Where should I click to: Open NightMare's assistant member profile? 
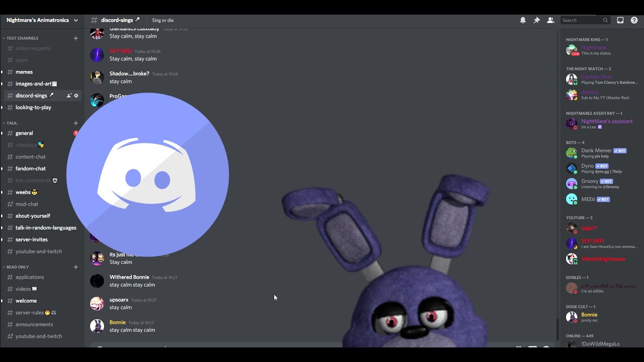(x=602, y=124)
